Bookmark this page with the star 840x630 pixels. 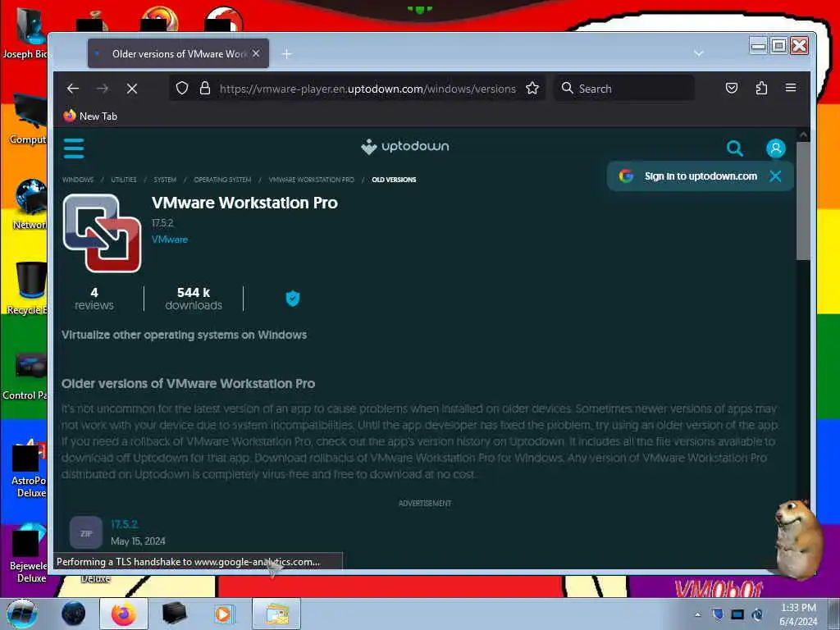(532, 88)
